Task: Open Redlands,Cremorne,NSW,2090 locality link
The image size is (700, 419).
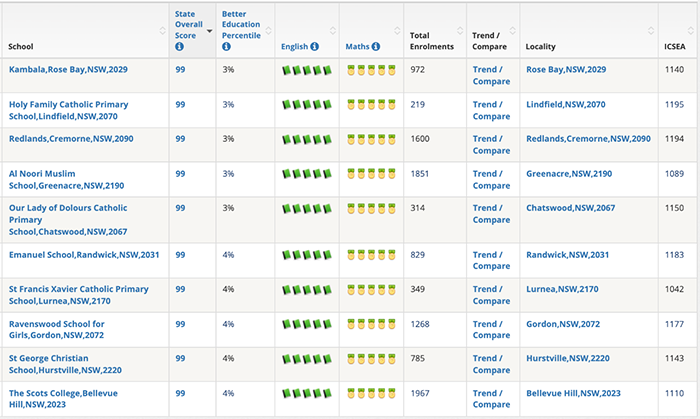Action: pos(588,139)
